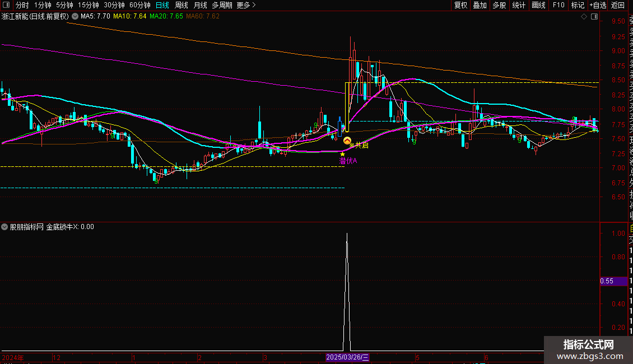Expand 股朋指标网 sub-indicator dropdown arrow
Image resolution: width=633 pixels, height=364 pixels.
click(x=4, y=227)
